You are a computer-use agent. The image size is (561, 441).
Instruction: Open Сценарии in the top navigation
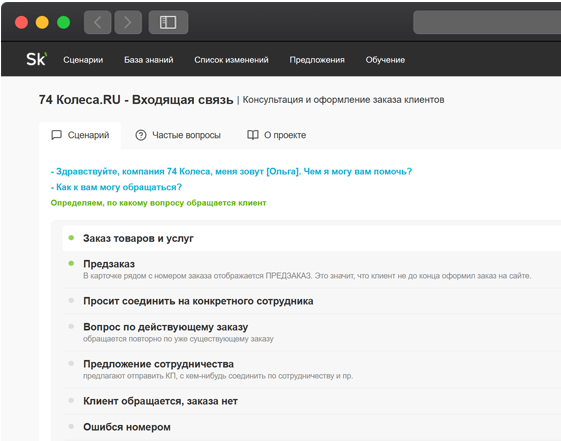tap(83, 60)
